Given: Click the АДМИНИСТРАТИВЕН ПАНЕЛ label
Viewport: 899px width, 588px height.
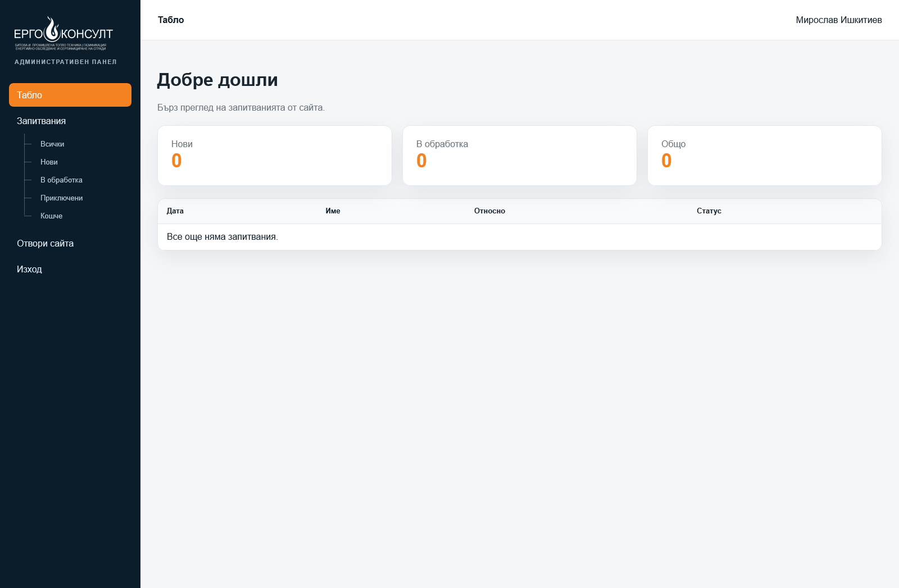Looking at the screenshot, I should tap(66, 62).
